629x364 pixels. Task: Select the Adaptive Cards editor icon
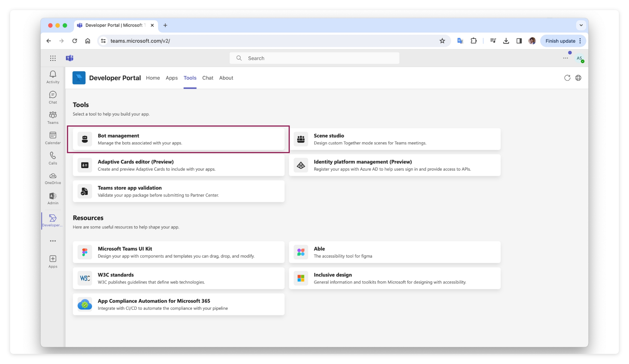(85, 165)
